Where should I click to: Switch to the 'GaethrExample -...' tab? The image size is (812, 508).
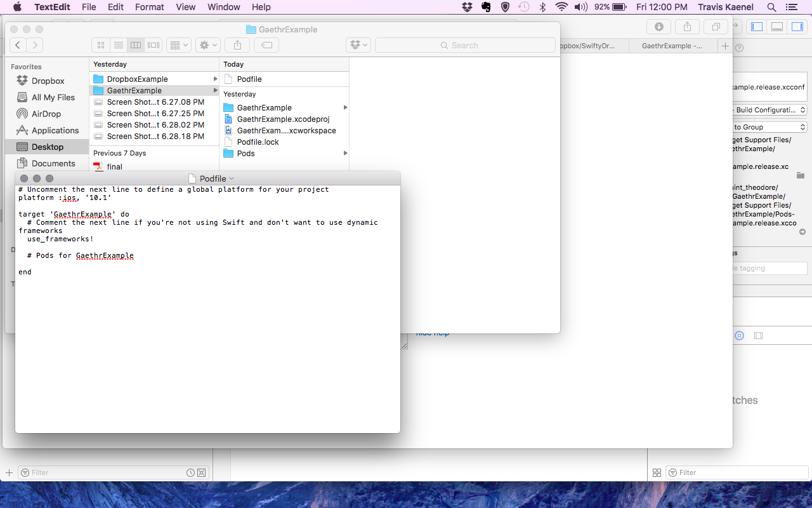[672, 46]
